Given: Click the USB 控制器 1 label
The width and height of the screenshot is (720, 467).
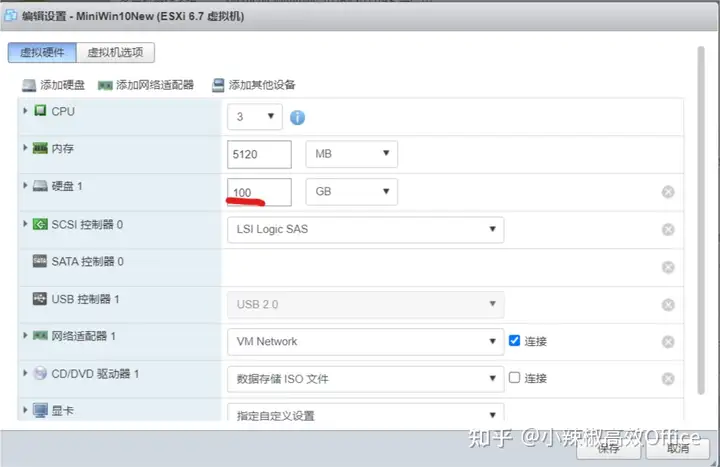Looking at the screenshot, I should tap(85, 299).
